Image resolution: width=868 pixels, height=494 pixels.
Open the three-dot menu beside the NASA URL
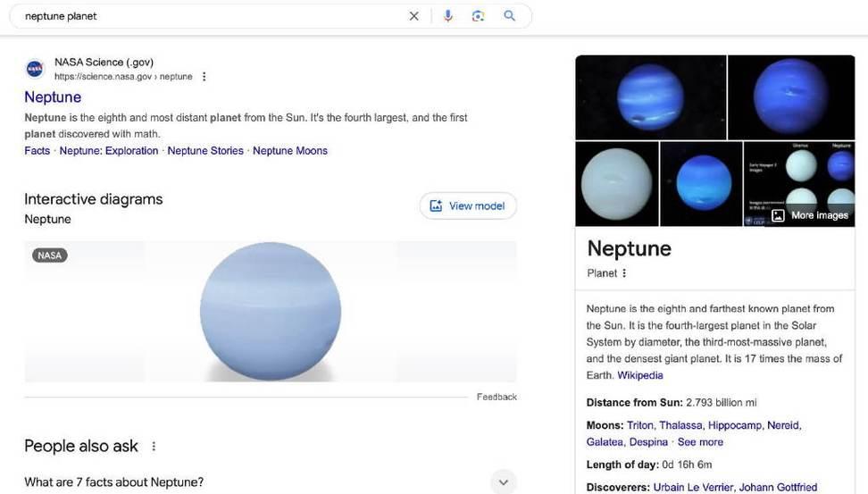point(204,77)
